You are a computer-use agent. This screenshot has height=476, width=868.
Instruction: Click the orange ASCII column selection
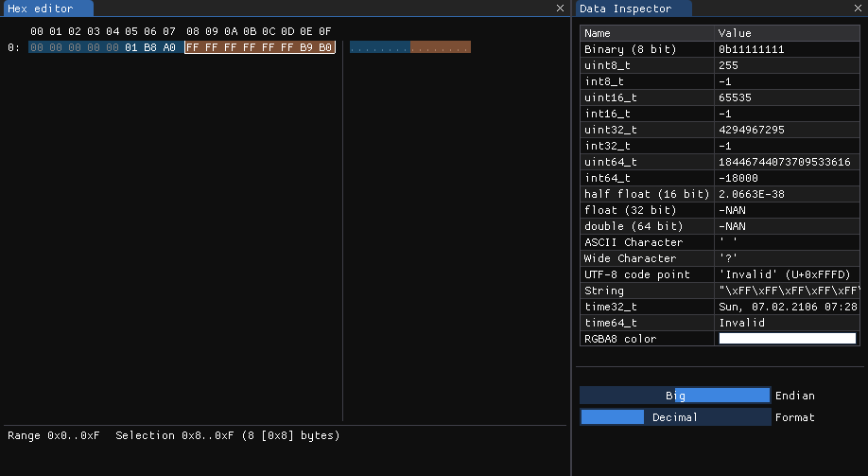(440, 46)
